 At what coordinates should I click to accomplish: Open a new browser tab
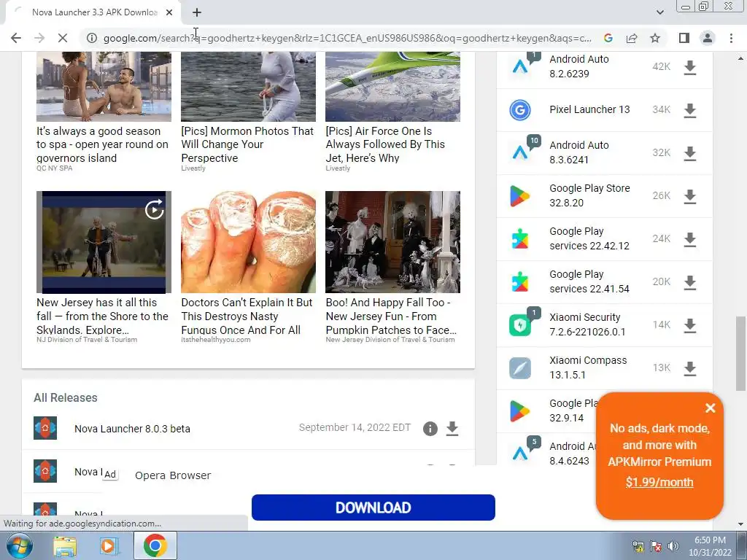click(x=197, y=12)
